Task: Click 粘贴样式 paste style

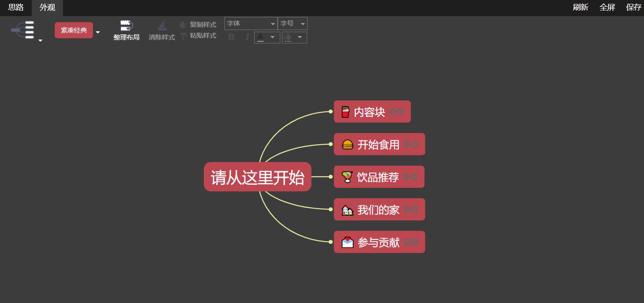Action: 198,36
